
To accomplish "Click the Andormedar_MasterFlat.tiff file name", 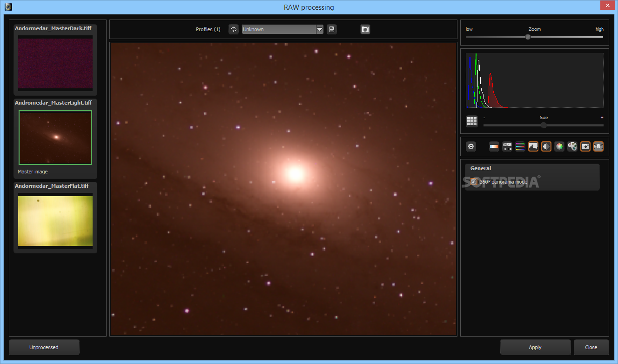I will click(x=52, y=186).
